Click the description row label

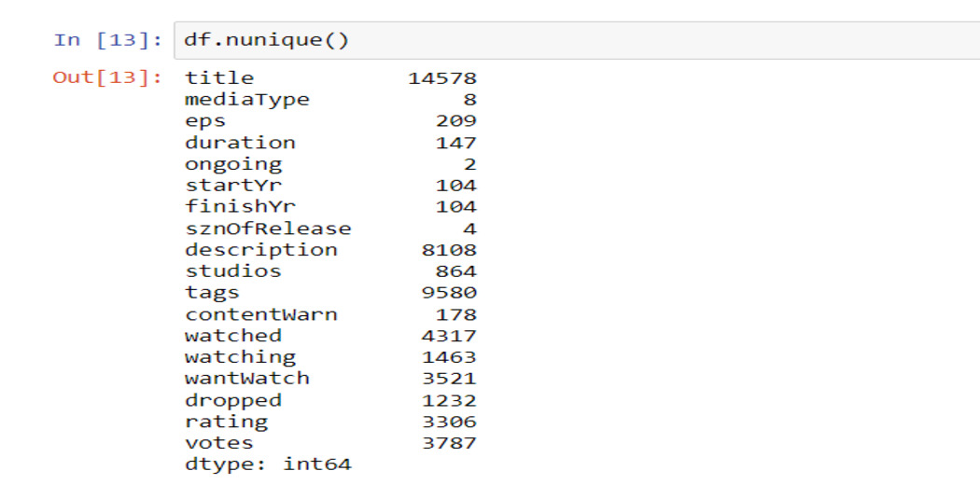[260, 250]
